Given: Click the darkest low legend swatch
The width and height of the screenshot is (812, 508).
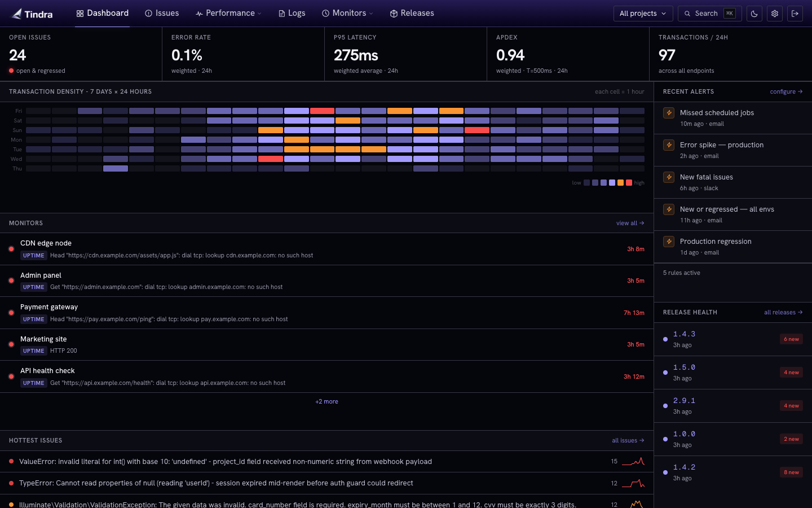Looking at the screenshot, I should (586, 183).
